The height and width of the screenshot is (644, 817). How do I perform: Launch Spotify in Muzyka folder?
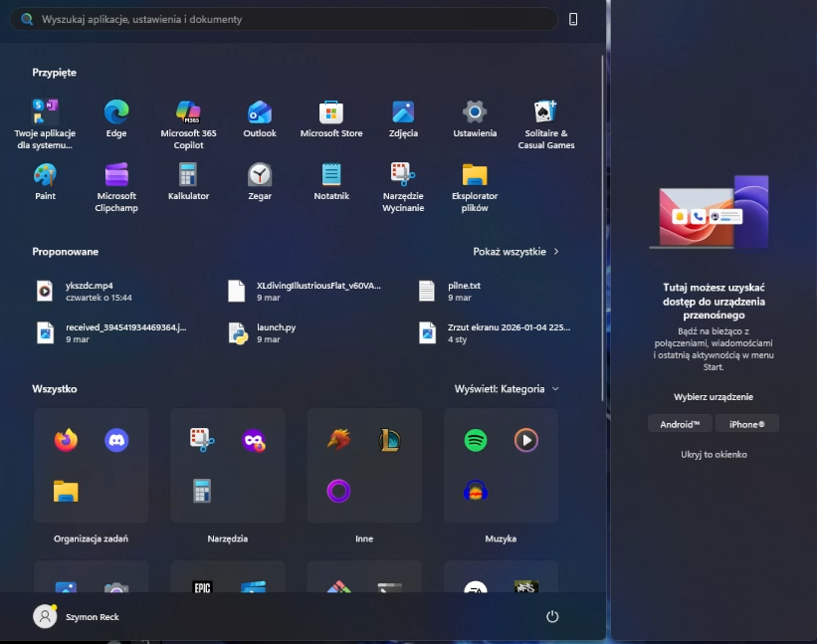tap(476, 440)
